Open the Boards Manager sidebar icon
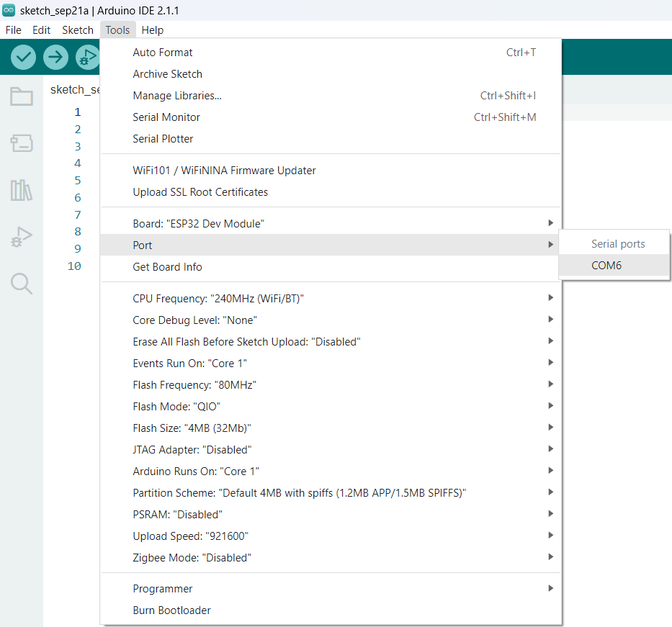The width and height of the screenshot is (672, 627). click(21, 143)
